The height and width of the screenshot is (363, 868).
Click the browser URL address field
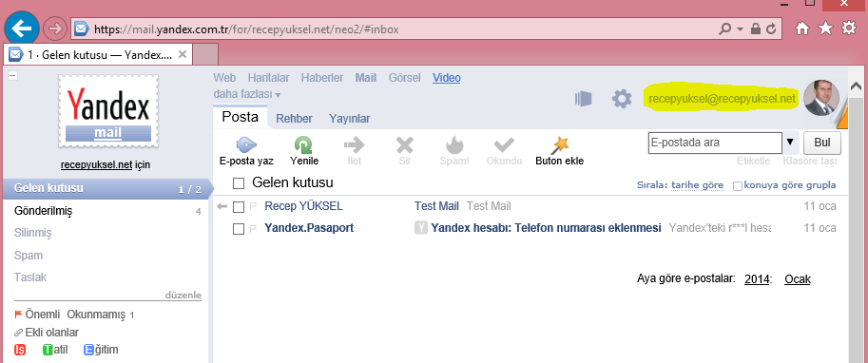[393, 29]
